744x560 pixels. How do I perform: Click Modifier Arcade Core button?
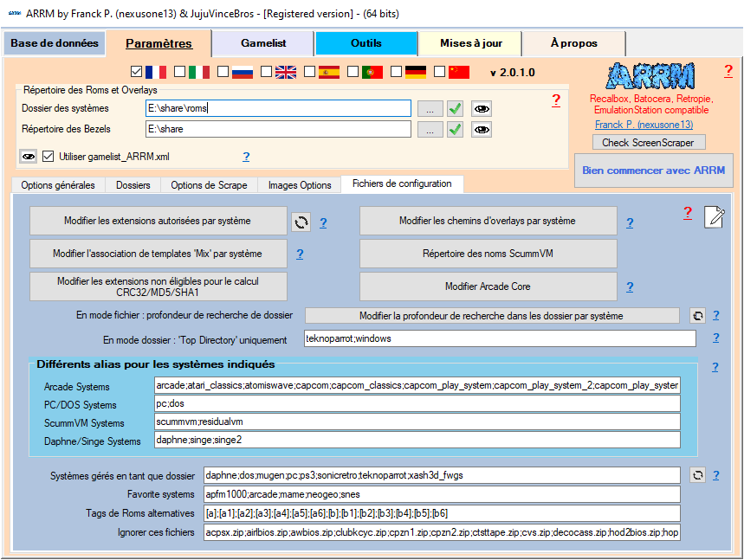pos(488,286)
